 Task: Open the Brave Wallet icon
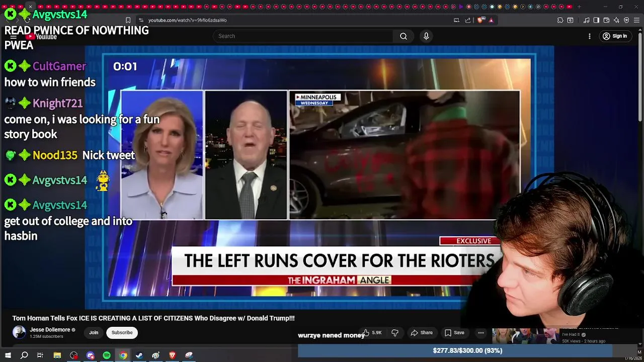click(x=606, y=20)
